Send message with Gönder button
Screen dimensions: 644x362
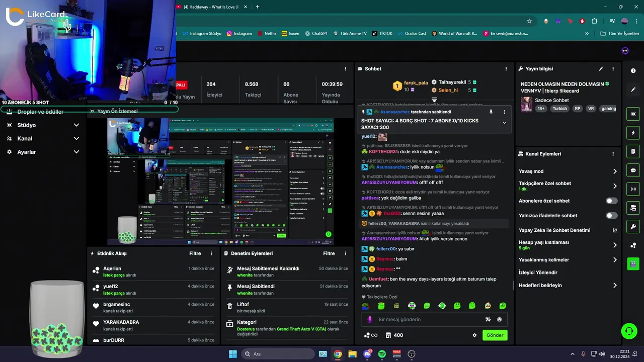pyautogui.click(x=495, y=335)
